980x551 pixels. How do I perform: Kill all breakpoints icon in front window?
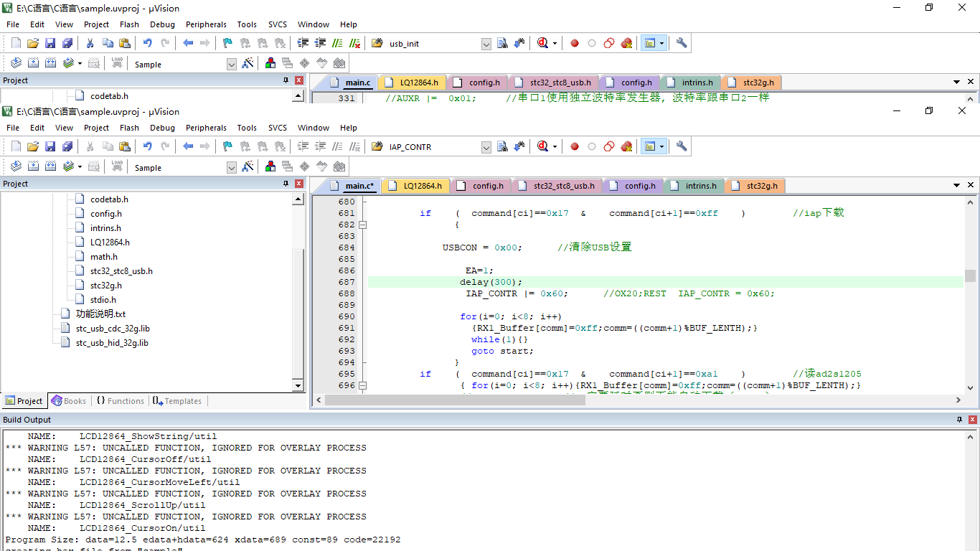pyautogui.click(x=626, y=146)
